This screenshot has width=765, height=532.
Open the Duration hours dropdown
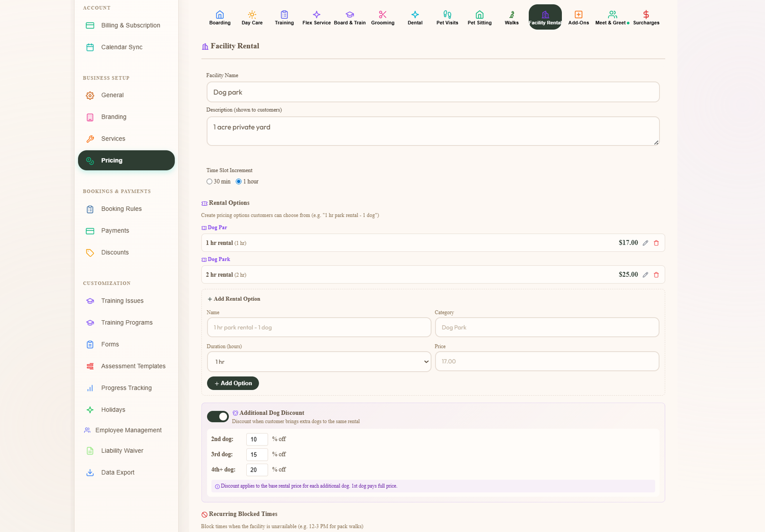[319, 362]
